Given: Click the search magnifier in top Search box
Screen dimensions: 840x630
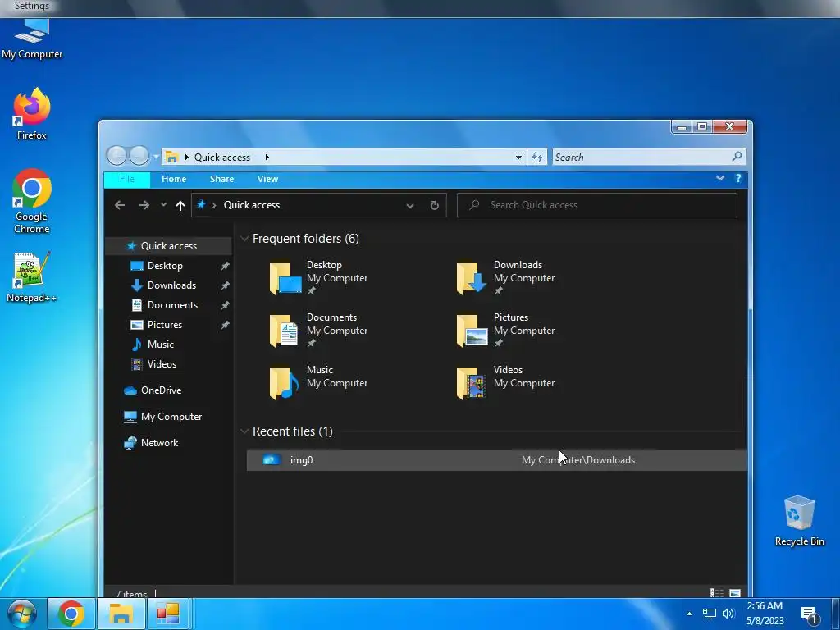Looking at the screenshot, I should pos(737,157).
